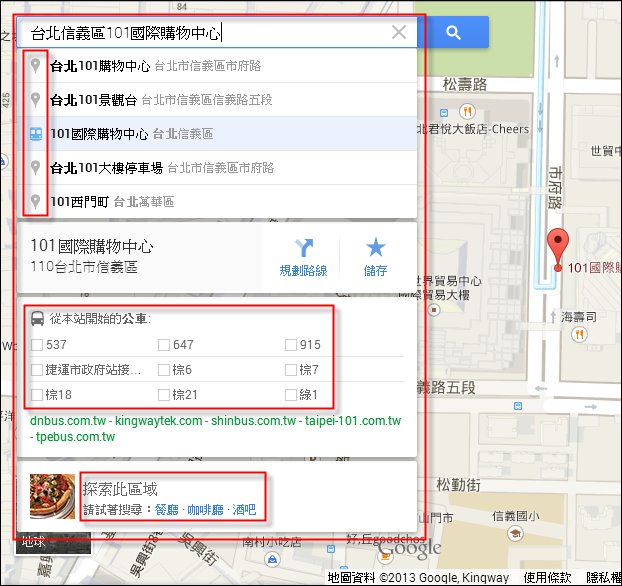Click the 儲存 text label
622x586 pixels.
click(375, 271)
